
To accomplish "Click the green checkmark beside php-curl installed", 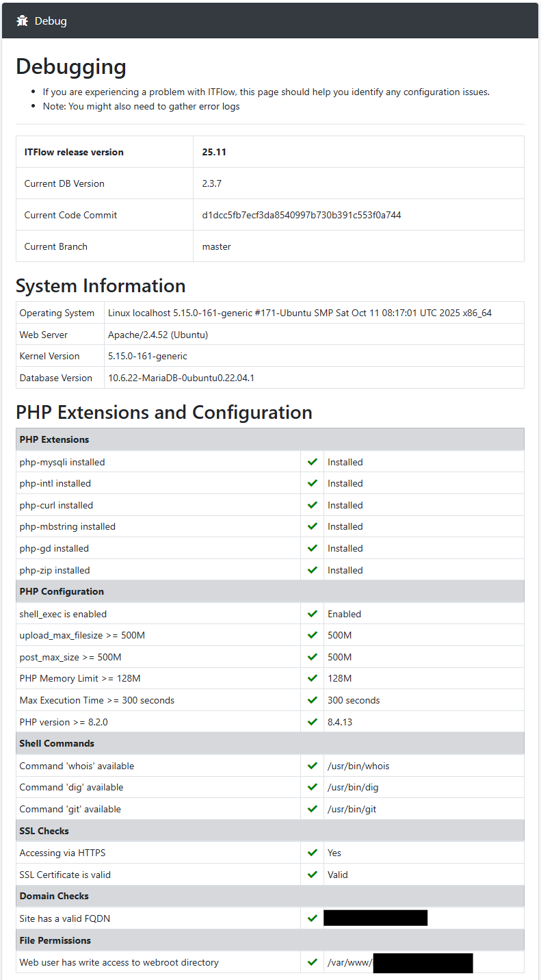I will [313, 505].
